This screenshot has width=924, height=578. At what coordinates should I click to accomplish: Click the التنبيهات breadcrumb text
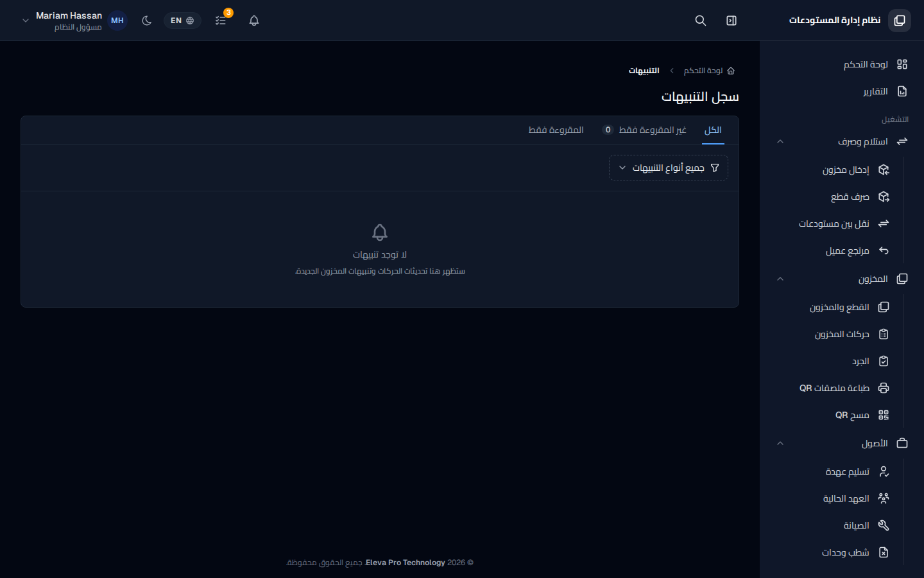click(644, 71)
